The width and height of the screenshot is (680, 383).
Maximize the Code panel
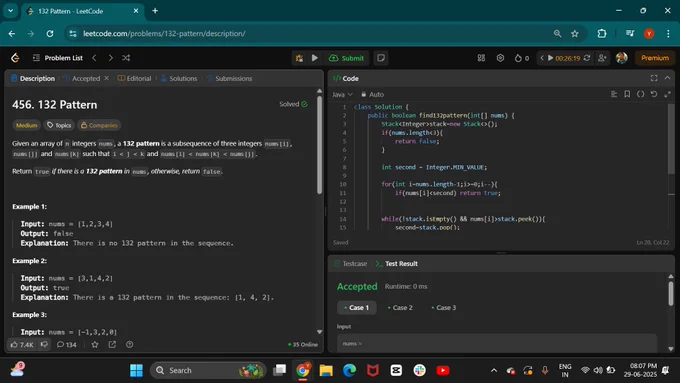point(654,78)
